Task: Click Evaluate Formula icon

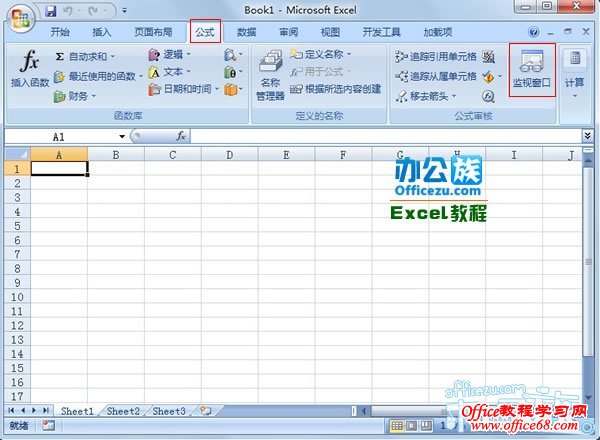Action: coord(488,96)
